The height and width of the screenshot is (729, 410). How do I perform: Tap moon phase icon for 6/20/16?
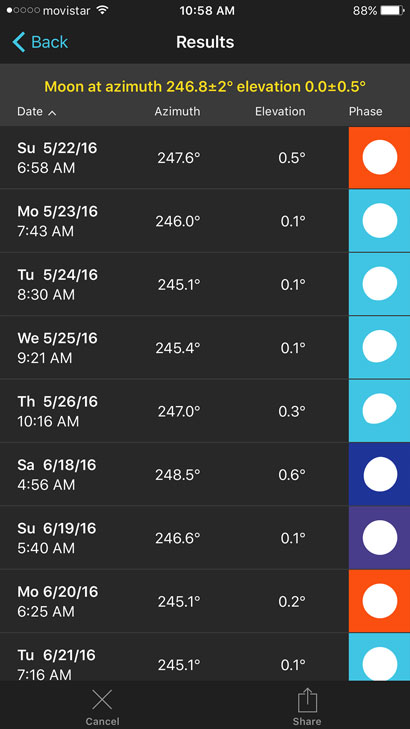coord(379,601)
